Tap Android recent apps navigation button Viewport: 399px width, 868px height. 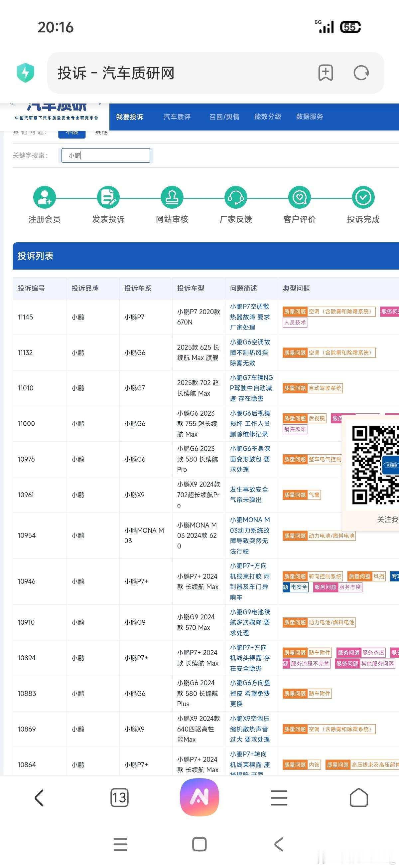121,844
